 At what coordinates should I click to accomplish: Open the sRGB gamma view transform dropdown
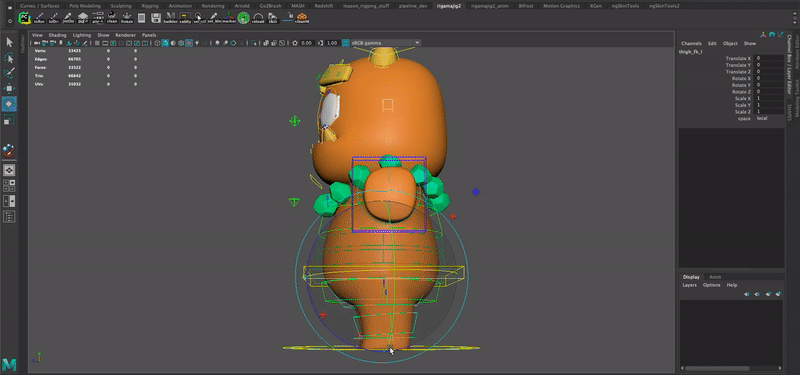(385, 43)
